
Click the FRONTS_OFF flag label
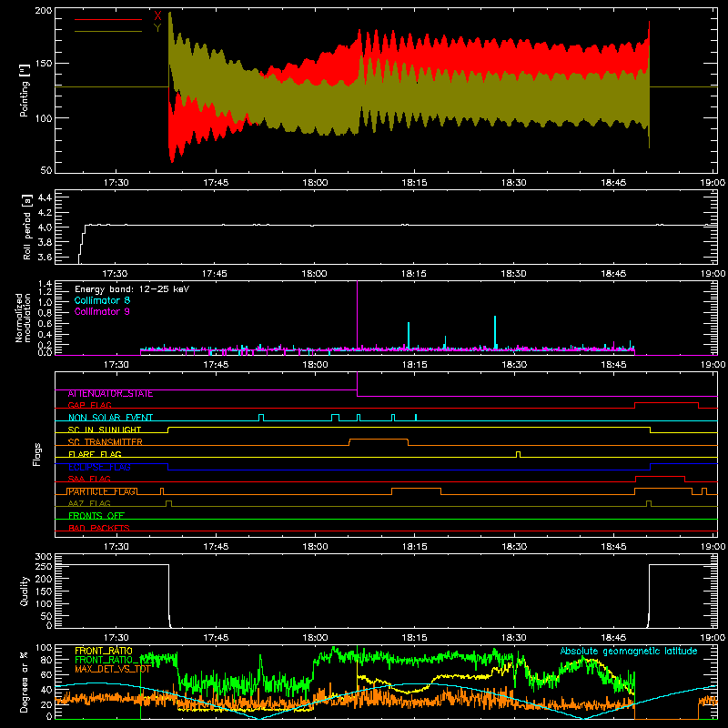96,516
